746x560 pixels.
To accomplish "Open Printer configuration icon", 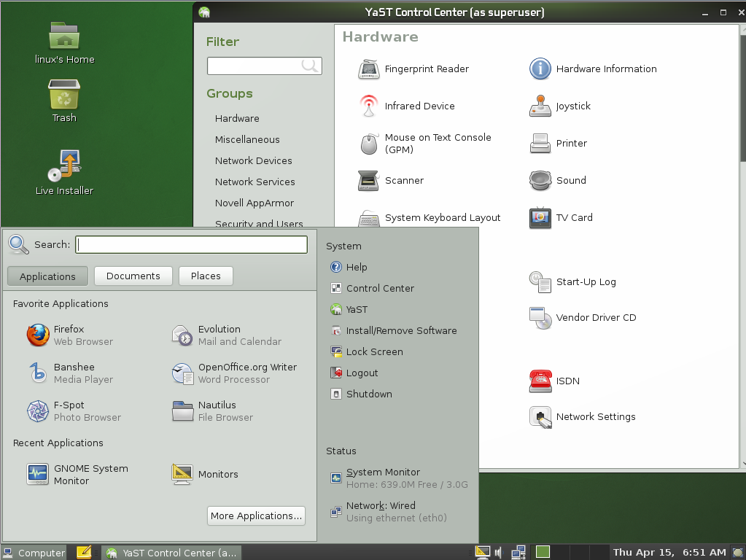I will point(540,143).
